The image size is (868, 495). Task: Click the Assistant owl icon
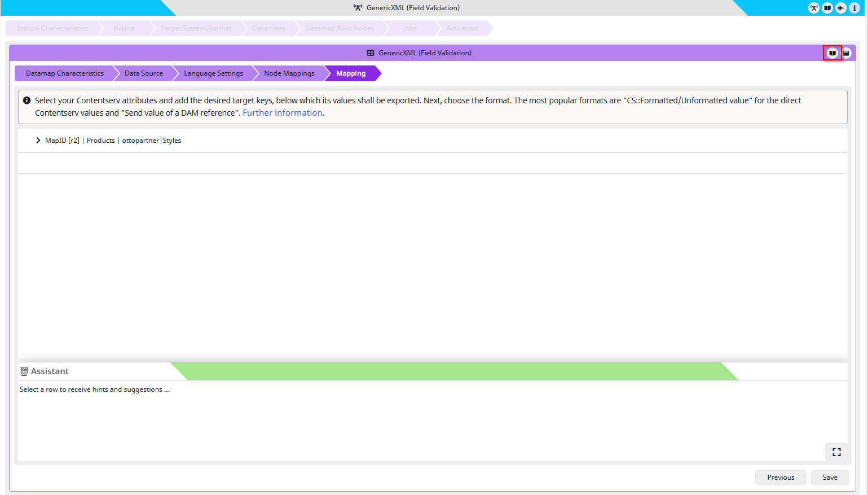coord(24,371)
